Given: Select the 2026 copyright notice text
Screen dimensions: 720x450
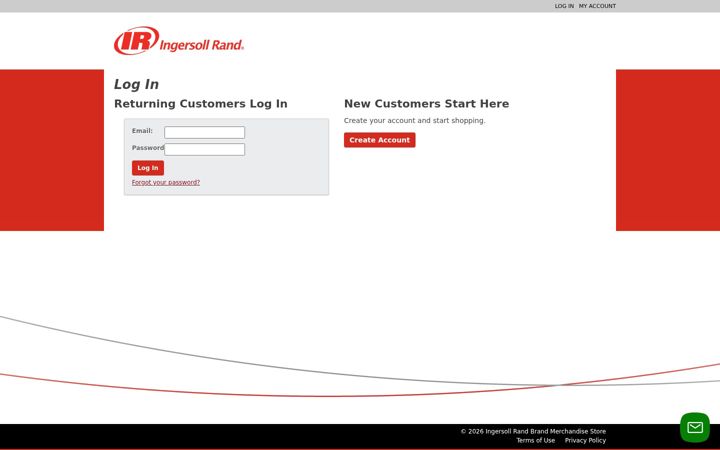Looking at the screenshot, I should [x=533, y=431].
